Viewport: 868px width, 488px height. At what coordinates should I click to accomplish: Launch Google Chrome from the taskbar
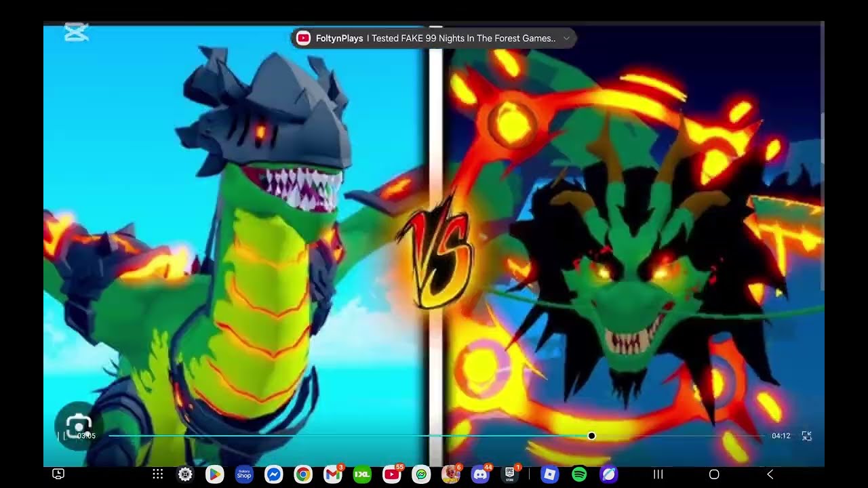point(303,474)
